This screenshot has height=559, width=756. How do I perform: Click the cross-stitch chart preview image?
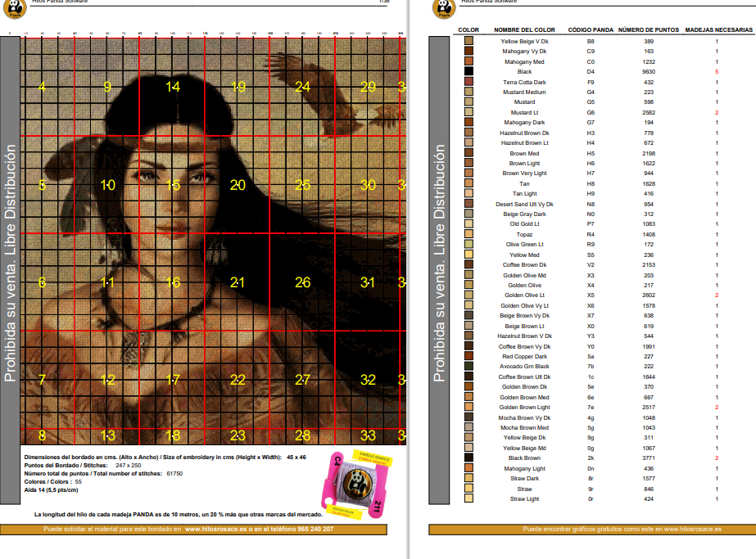tap(213, 241)
